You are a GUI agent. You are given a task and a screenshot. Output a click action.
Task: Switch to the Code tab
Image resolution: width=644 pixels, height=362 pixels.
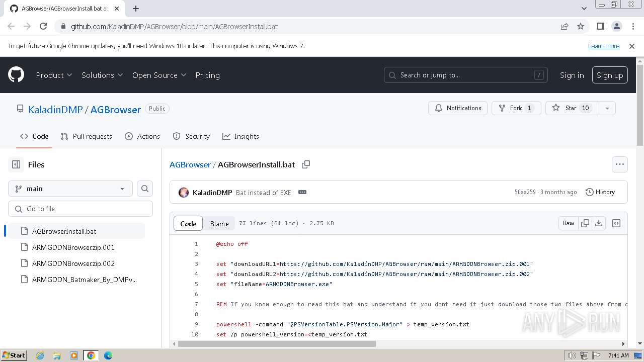[34, 136]
